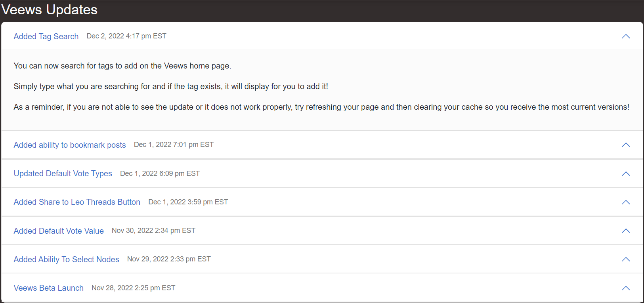Expand the Updated Default Vote Types chevron
Image resolution: width=644 pixels, height=303 pixels.
(x=626, y=174)
